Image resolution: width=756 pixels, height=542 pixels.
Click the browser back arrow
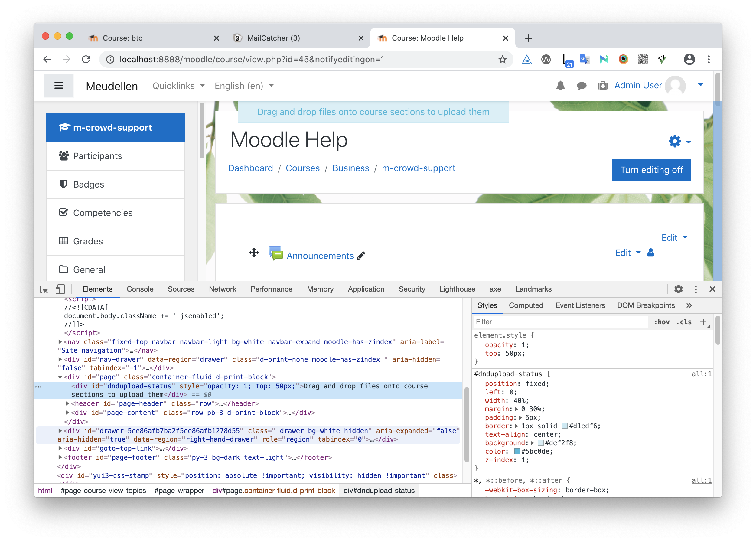point(47,59)
